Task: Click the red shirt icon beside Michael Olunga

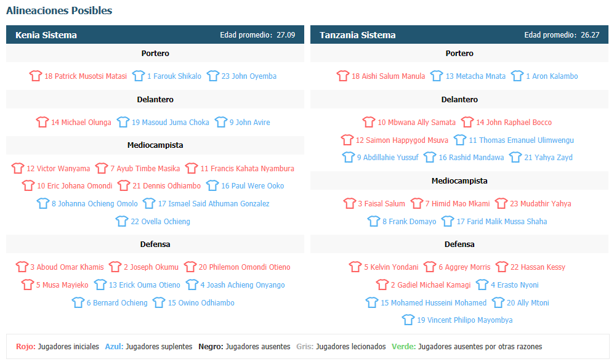Action: coord(42,122)
